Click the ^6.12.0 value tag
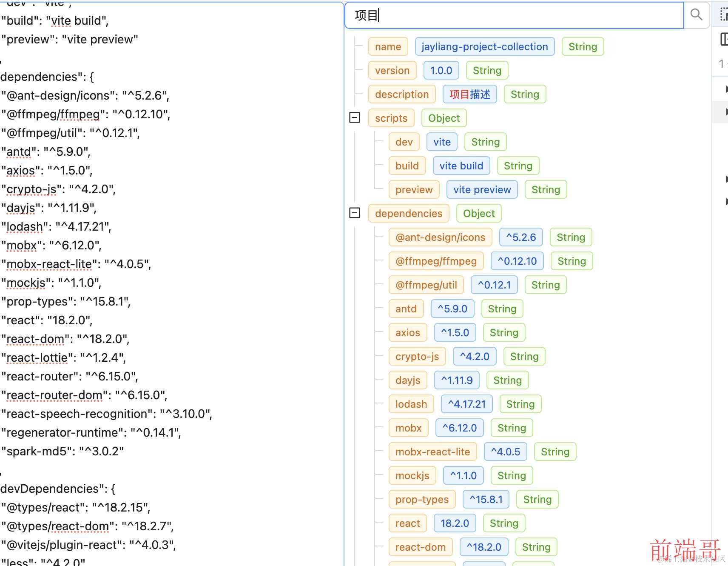 coord(460,428)
